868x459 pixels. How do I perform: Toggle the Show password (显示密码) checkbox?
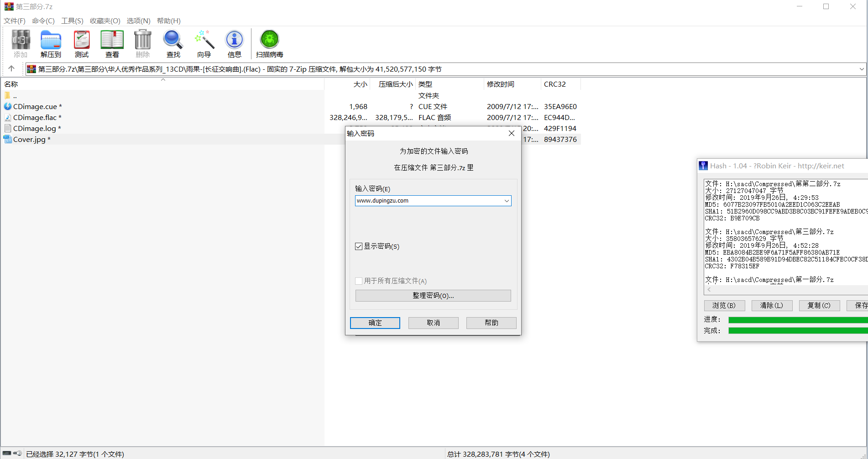(359, 246)
